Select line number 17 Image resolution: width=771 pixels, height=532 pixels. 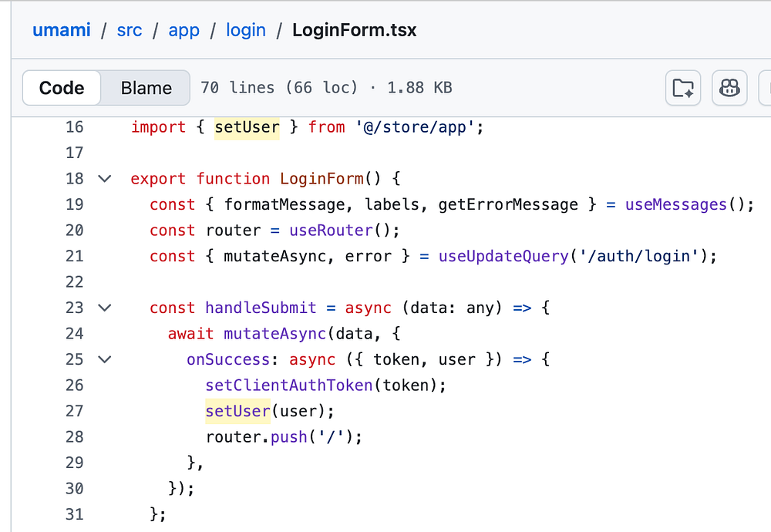point(74,153)
